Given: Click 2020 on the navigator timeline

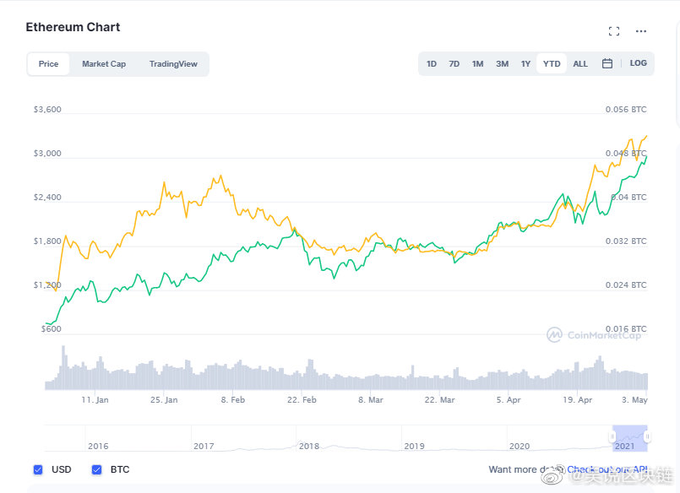Looking at the screenshot, I should [519, 446].
